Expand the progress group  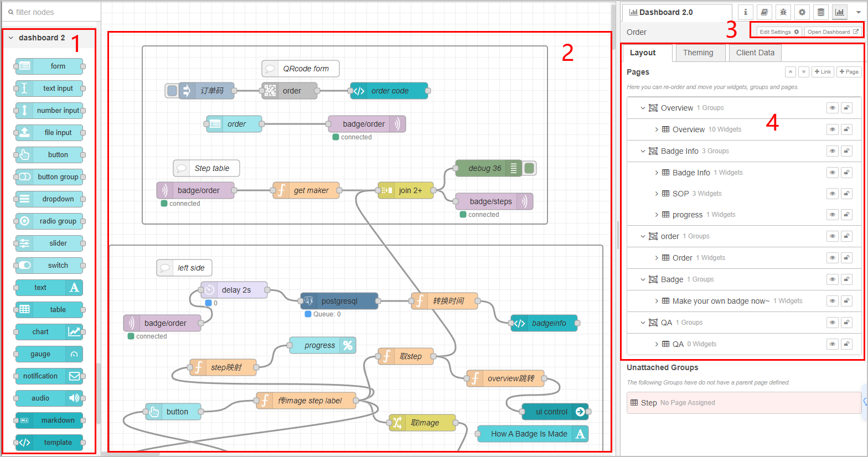pos(657,215)
